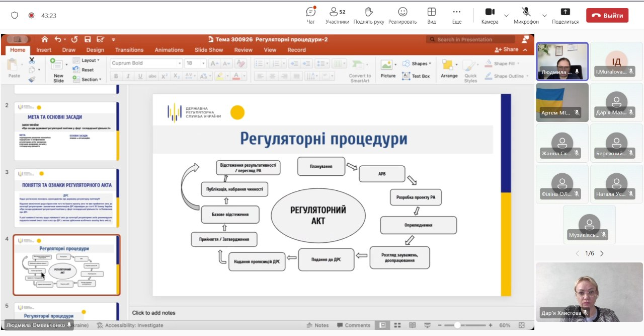Leave the meeting with Выйти button
This screenshot has width=644, height=336.
[607, 16]
